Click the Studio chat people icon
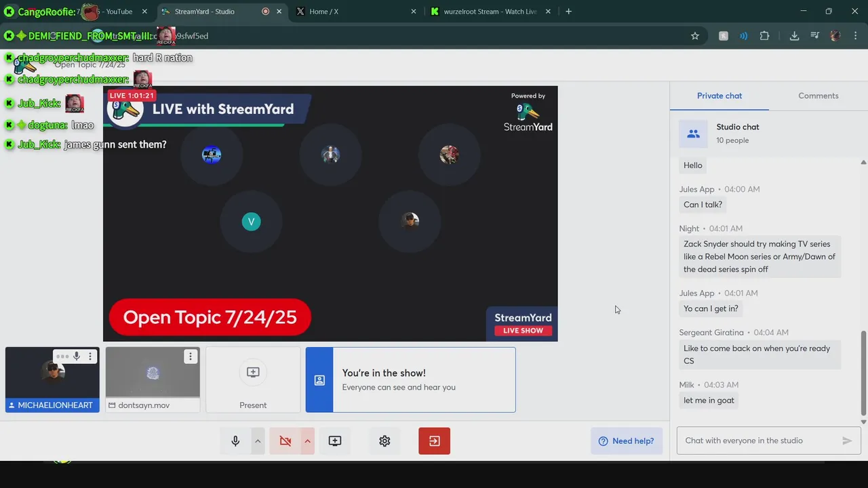This screenshot has width=868, height=488. click(693, 134)
